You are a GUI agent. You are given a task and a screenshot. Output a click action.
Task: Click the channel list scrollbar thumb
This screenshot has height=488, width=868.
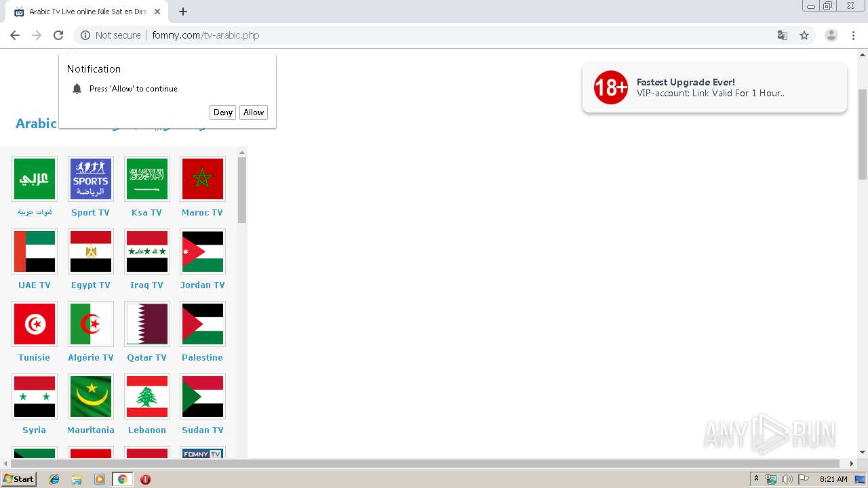pyautogui.click(x=242, y=190)
